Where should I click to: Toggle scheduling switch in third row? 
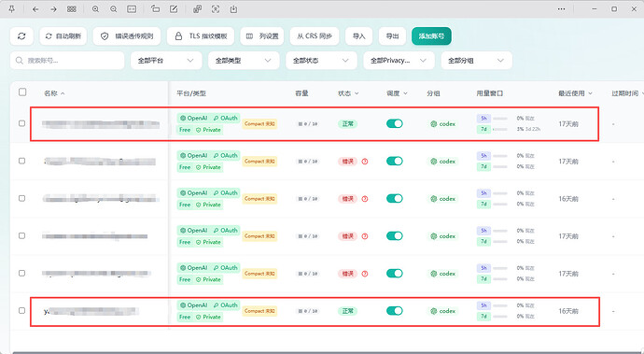pos(395,198)
